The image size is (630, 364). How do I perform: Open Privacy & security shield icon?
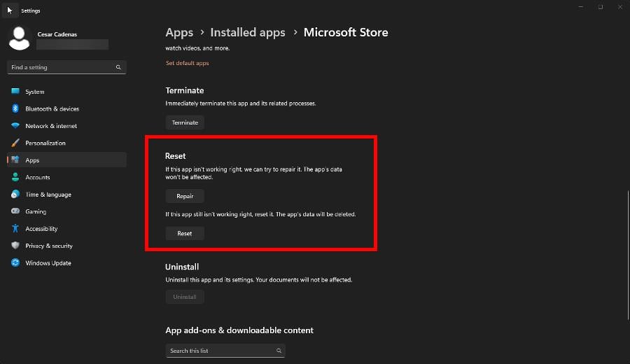tap(15, 246)
